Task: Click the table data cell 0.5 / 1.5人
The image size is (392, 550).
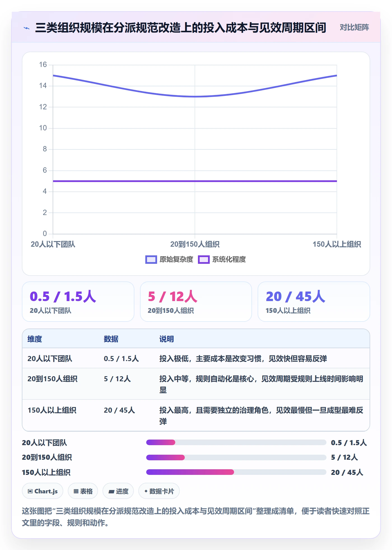Action: tap(121, 359)
